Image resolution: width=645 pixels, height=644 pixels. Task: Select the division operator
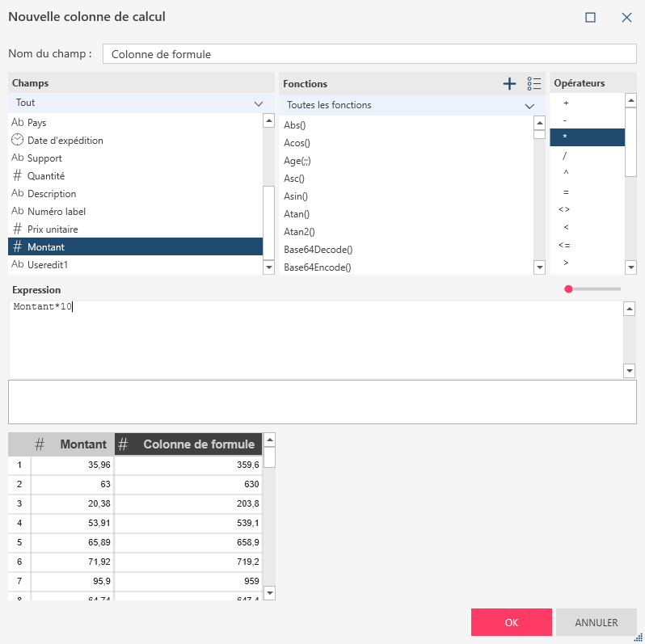tap(565, 155)
